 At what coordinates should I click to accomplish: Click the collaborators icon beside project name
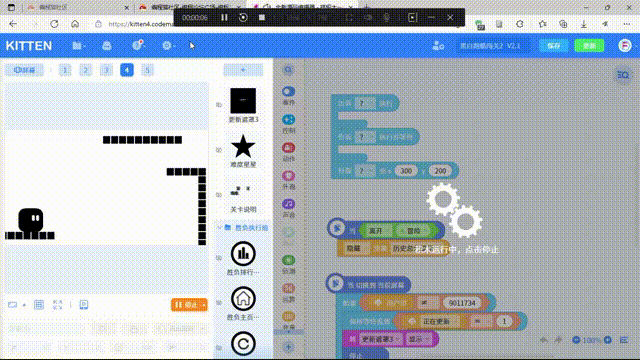pyautogui.click(x=438, y=46)
